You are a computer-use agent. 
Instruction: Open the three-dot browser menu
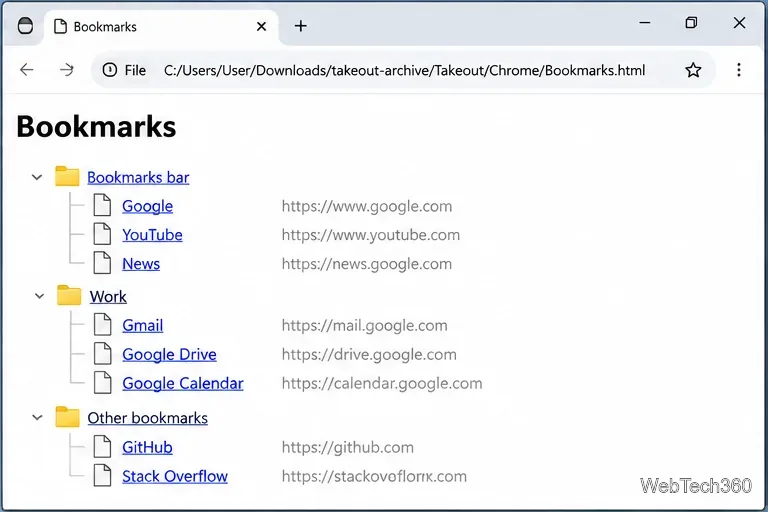tap(739, 70)
